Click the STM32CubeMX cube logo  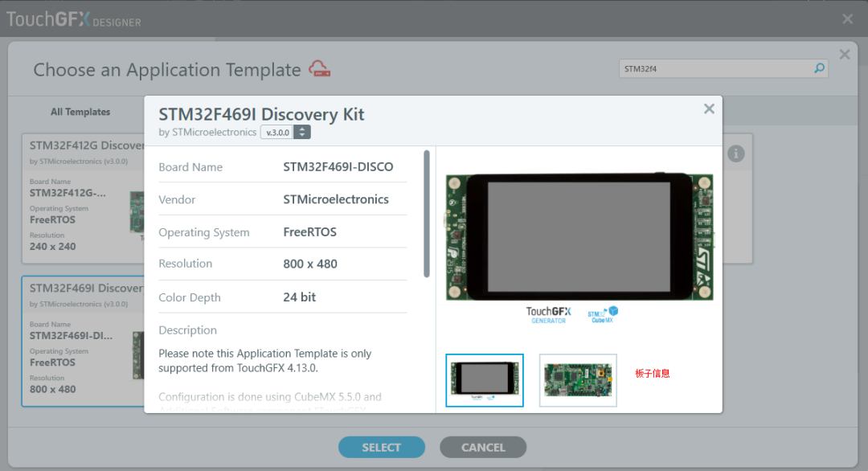pyautogui.click(x=601, y=313)
